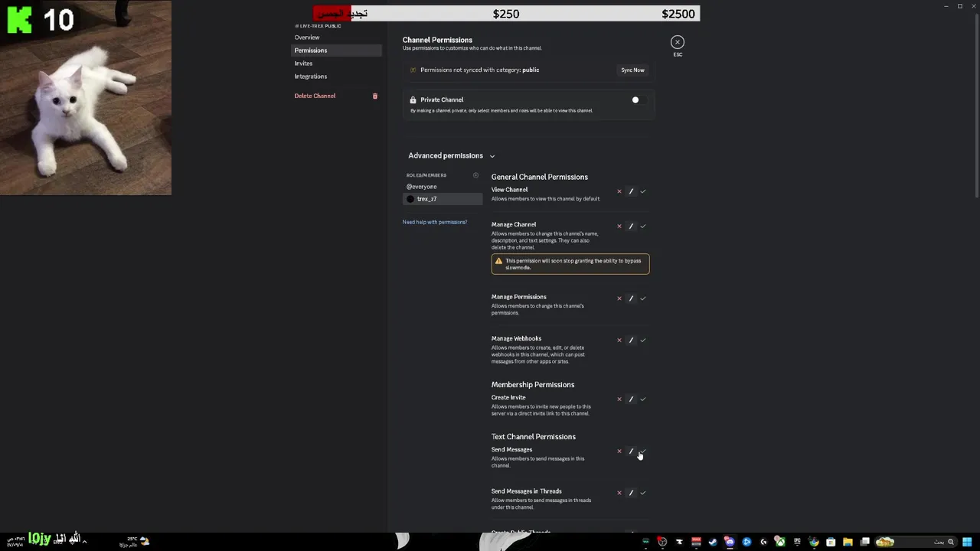Open the Overview settings tab
The height and width of the screenshot is (551, 980).
click(x=337, y=37)
